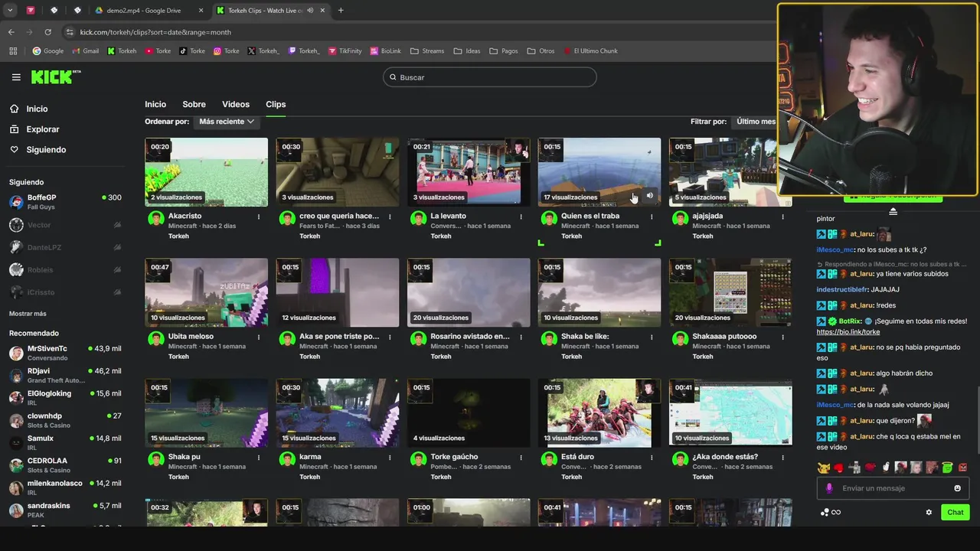
Task: Reload the current browser page
Action: [47, 32]
